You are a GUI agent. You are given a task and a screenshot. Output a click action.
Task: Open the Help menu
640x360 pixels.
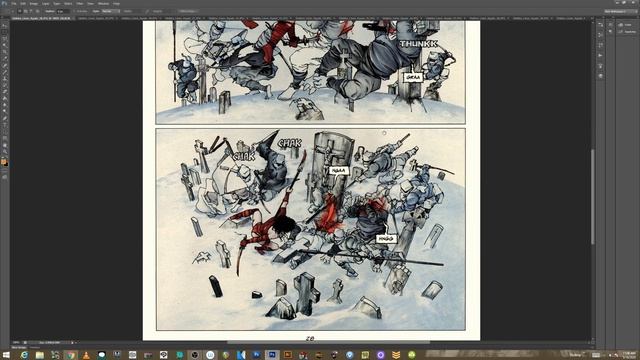[x=116, y=4]
